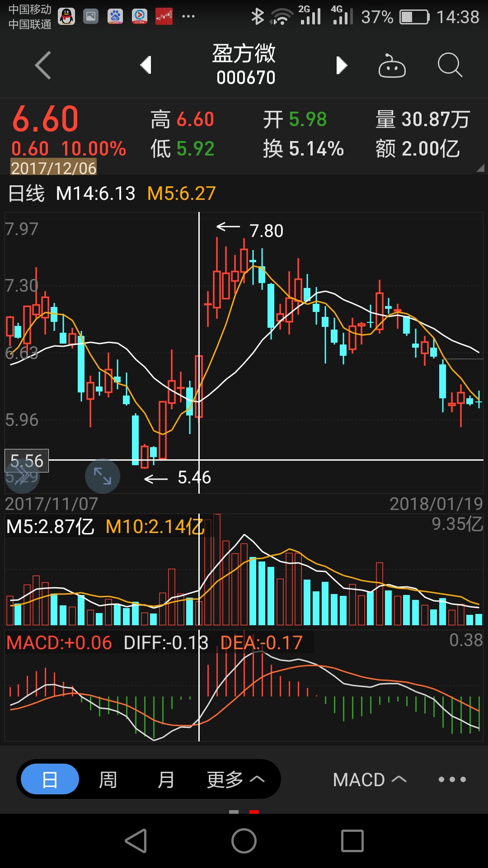488x868 pixels.
Task: Tap the 日线 M14 M5 moving-average label
Action: point(112,193)
